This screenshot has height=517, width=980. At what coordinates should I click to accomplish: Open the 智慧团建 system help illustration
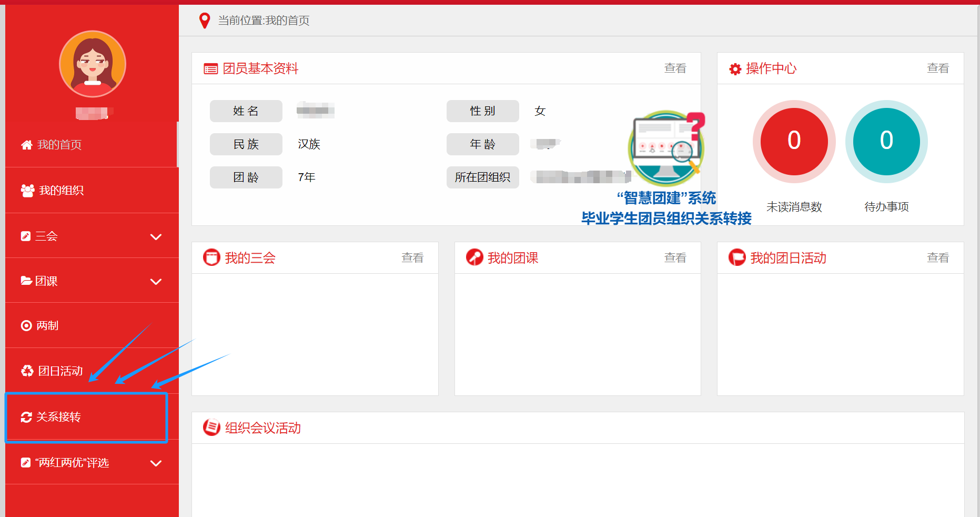(x=666, y=150)
